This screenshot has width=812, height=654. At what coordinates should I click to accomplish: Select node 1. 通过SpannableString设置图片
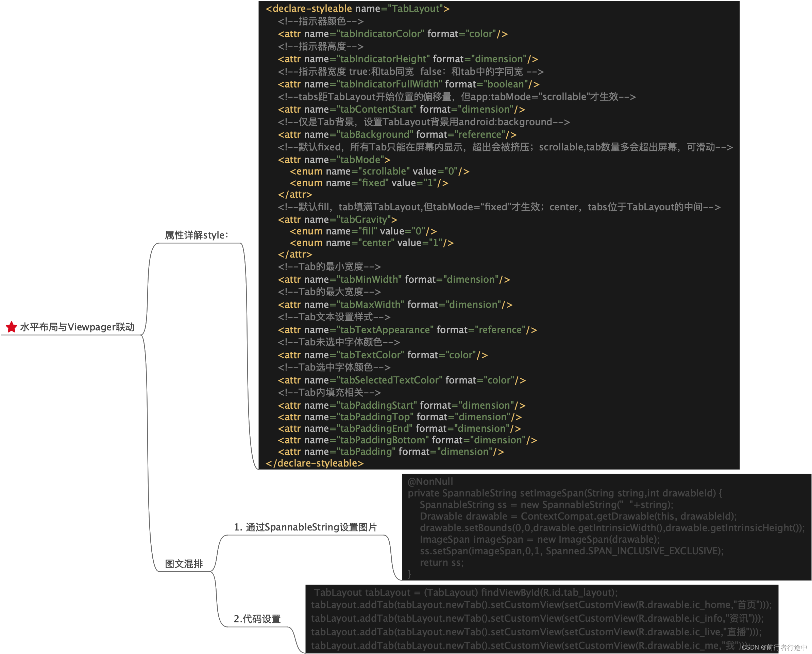click(305, 527)
